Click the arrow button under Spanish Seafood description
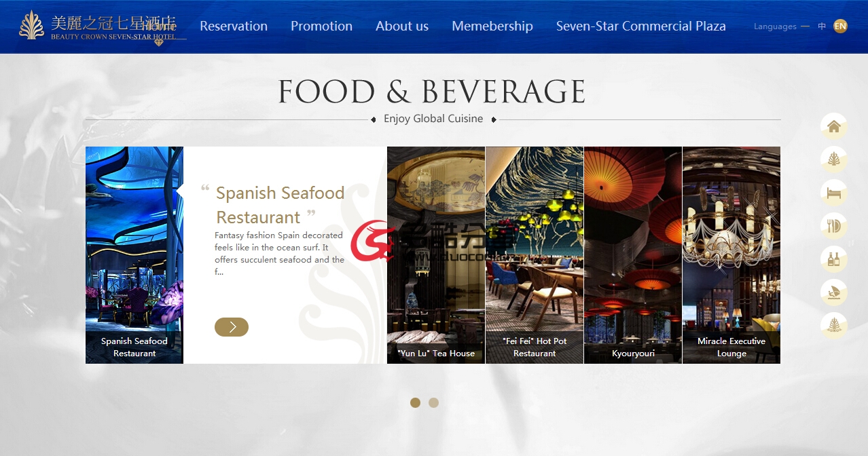Viewport: 868px width, 456px height. click(x=232, y=327)
